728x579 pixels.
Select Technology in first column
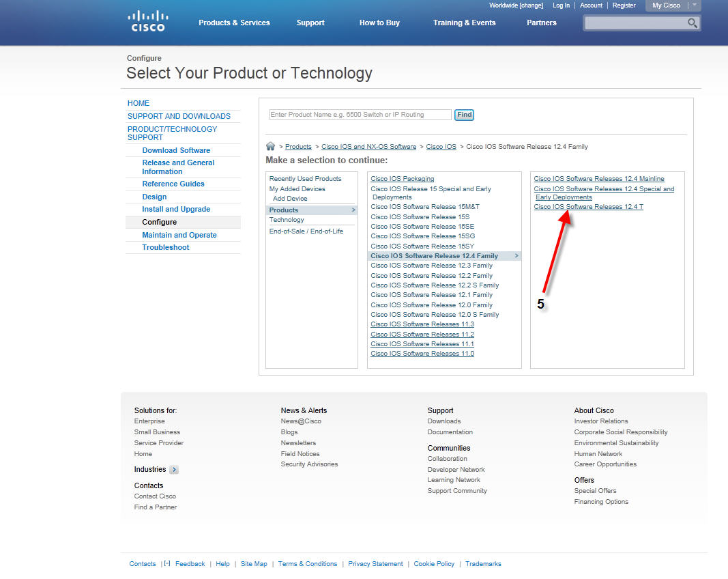click(287, 221)
